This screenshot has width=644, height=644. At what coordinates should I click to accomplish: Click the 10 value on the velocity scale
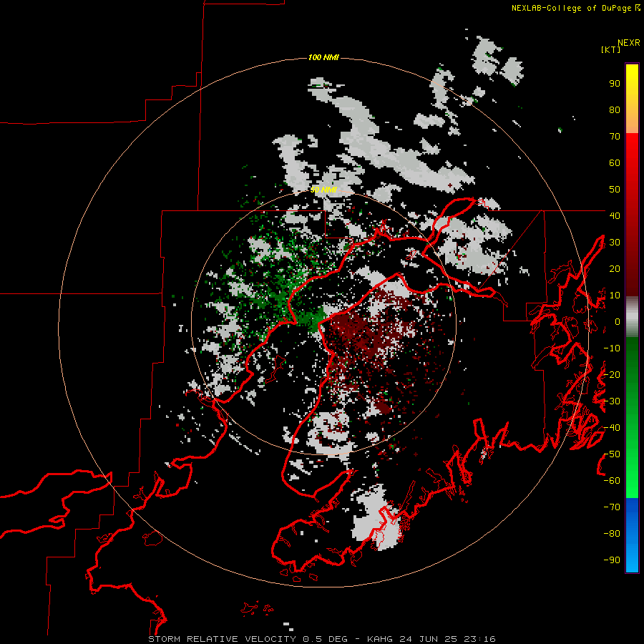(x=615, y=296)
